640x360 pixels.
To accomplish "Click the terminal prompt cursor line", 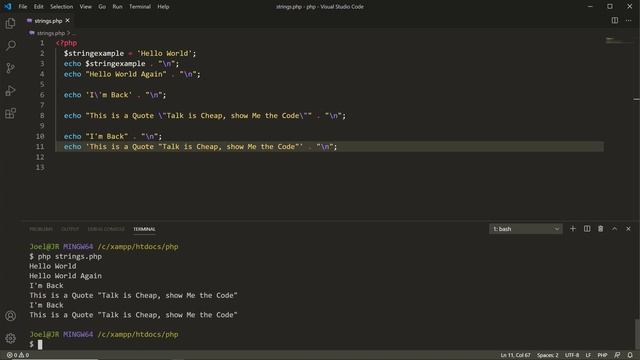I will 36,344.
